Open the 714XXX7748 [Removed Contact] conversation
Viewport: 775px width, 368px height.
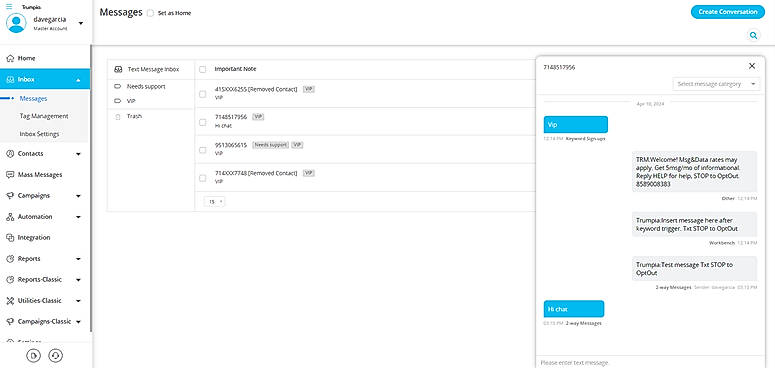(x=256, y=173)
